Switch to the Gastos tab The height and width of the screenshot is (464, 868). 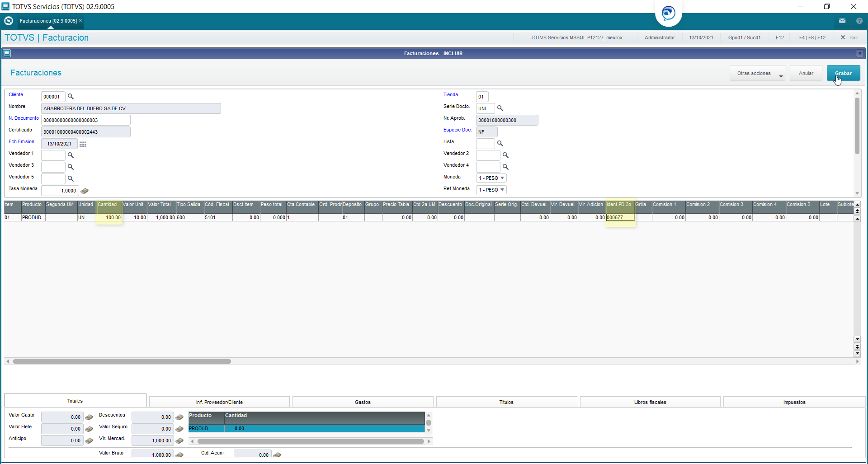click(x=363, y=402)
